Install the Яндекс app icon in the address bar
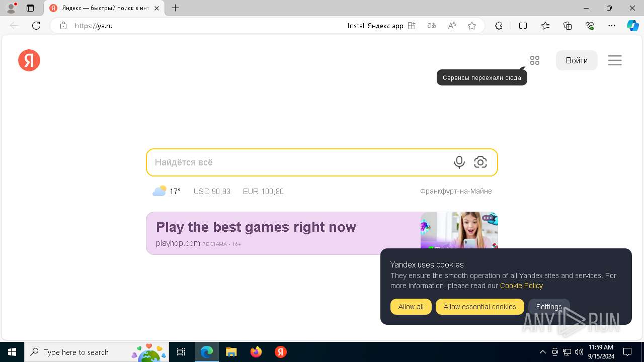Screen dimensions: 644x362 [412, 26]
